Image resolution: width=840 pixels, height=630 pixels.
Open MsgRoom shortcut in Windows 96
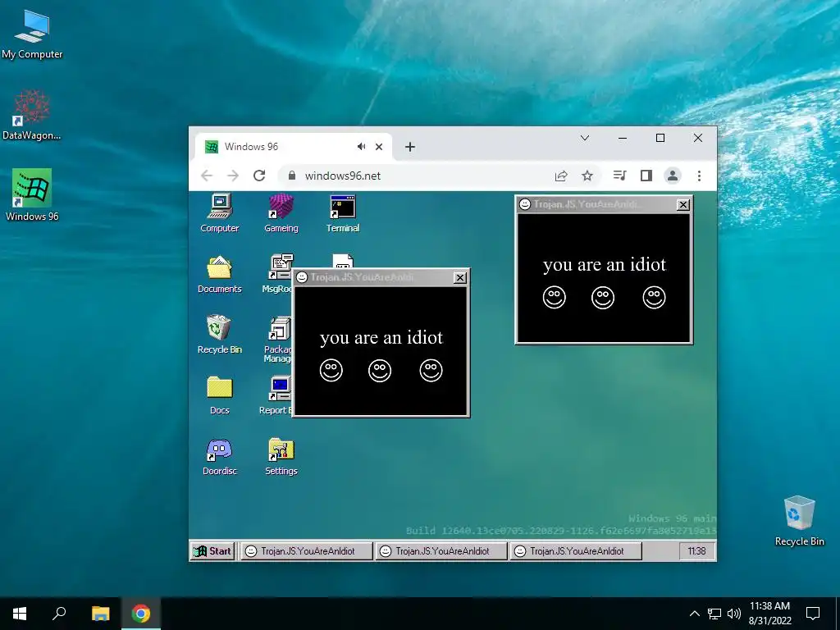point(277,274)
